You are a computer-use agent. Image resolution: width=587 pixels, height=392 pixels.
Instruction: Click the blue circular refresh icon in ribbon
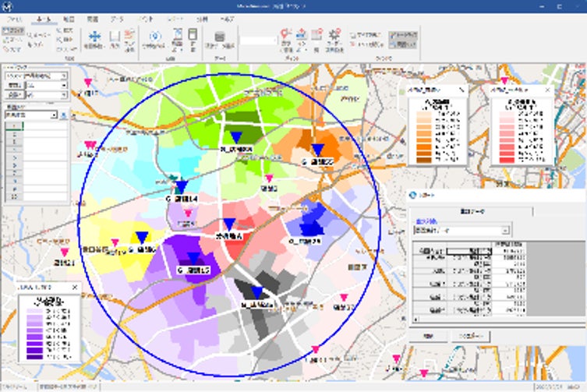tap(154, 36)
